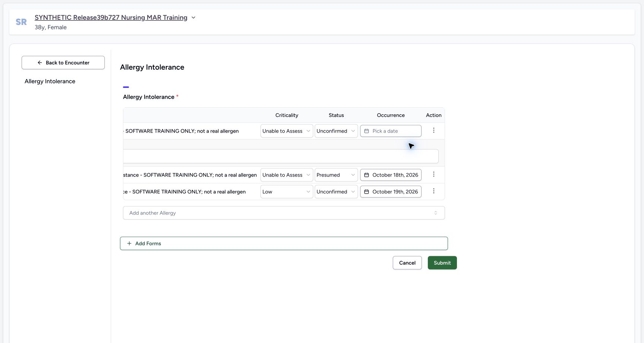Screen dimensions: 644x343
Task: Open criticality dropdown in Presumed row
Action: (x=287, y=175)
